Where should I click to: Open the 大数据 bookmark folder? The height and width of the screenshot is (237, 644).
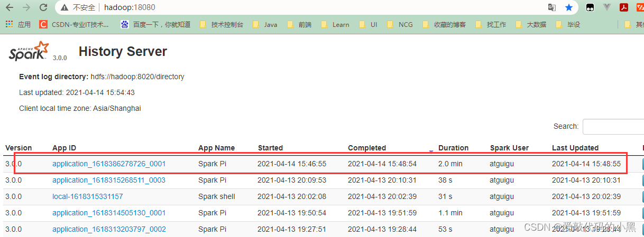530,24
